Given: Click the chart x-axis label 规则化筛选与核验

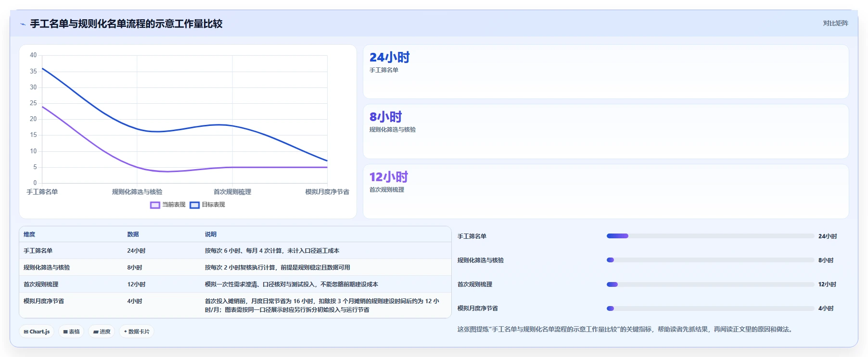Looking at the screenshot, I should pyautogui.click(x=137, y=192).
